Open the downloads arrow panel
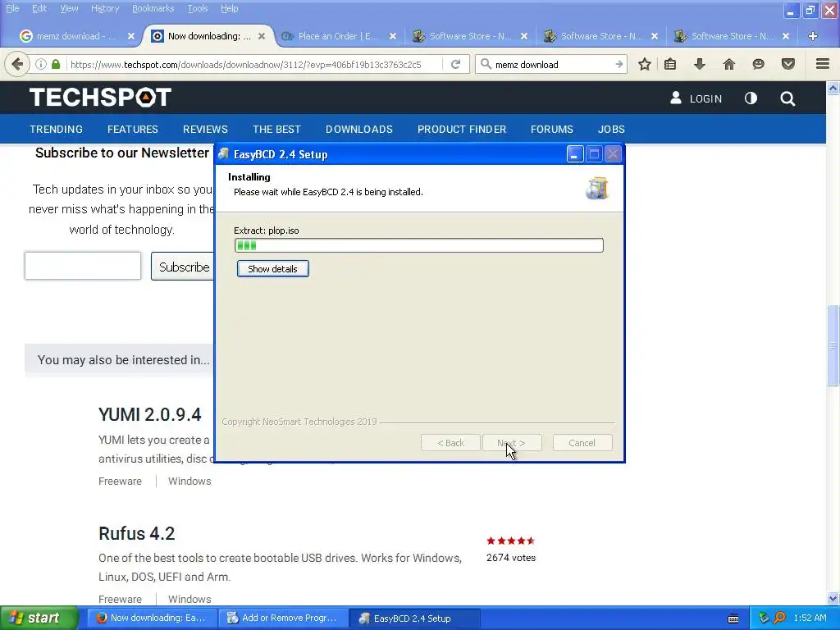This screenshot has height=630, width=840. [699, 64]
